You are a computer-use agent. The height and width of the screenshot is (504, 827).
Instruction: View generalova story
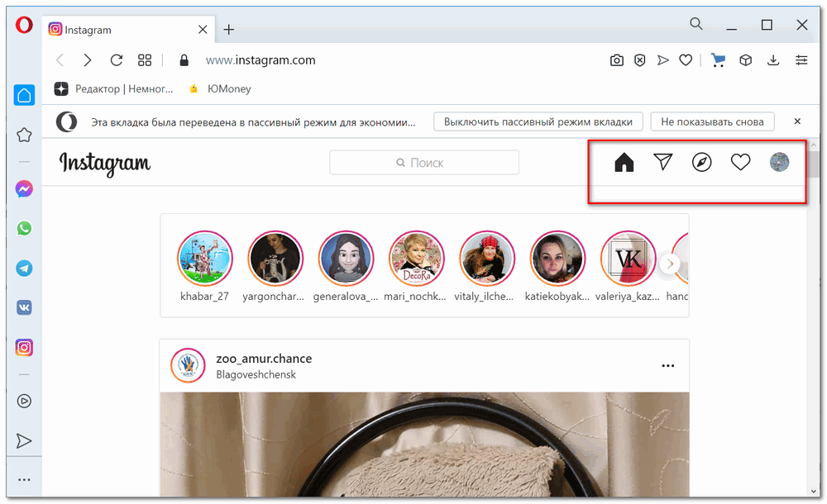pyautogui.click(x=346, y=259)
